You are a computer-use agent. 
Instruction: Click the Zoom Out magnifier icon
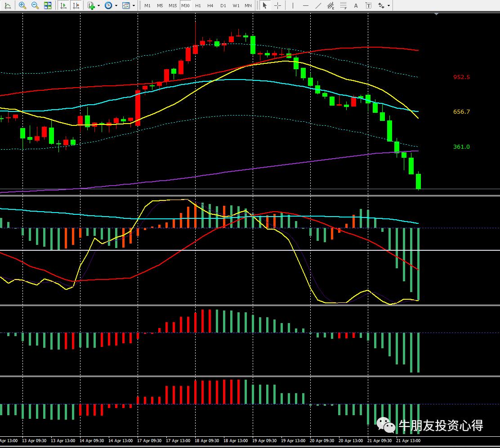35,5
